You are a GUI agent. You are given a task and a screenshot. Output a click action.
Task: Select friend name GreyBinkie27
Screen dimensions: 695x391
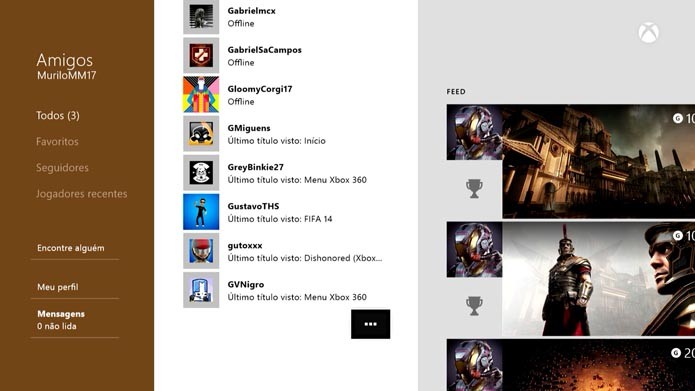tap(255, 167)
